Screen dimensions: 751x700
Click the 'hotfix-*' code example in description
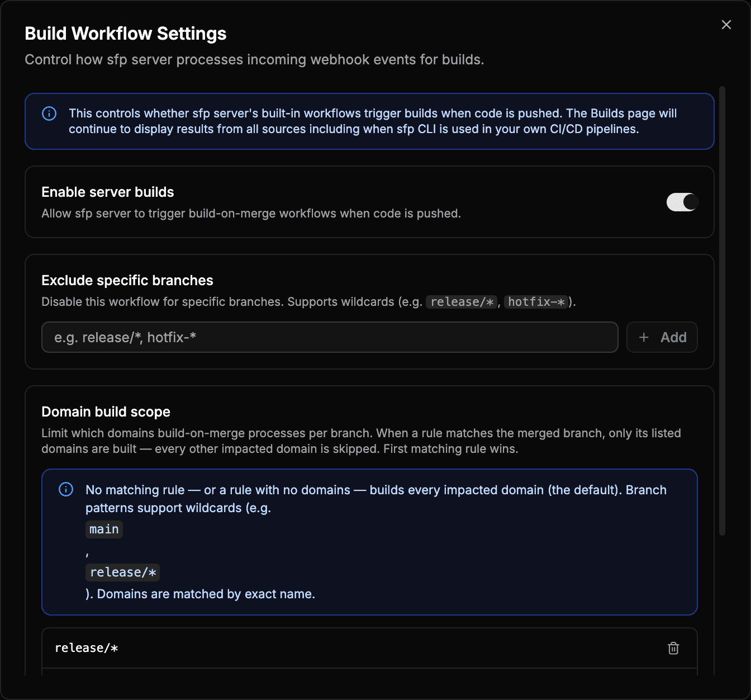pos(536,302)
